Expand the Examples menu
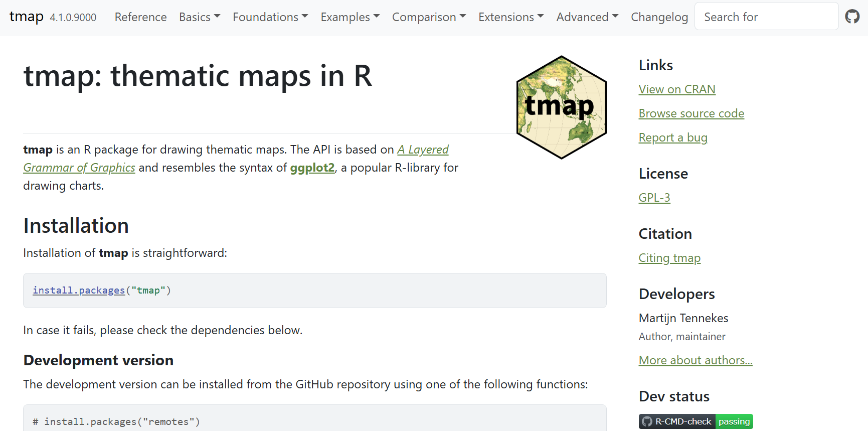The height and width of the screenshot is (431, 868). 350,17
